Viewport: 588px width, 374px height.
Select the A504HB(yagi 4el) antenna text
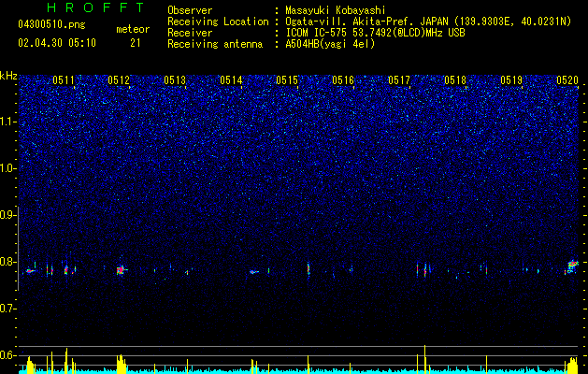[x=330, y=44]
